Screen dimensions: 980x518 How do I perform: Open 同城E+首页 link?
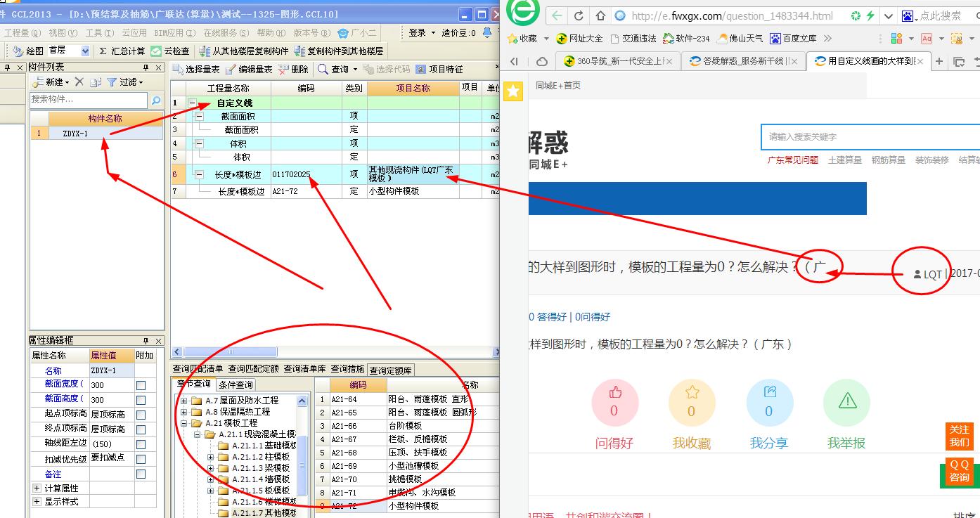(x=558, y=85)
